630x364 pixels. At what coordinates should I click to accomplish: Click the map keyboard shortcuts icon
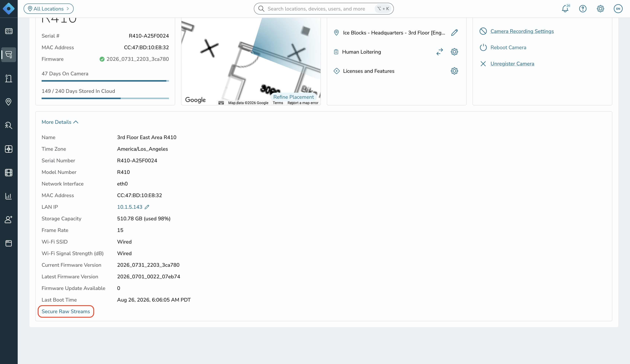click(x=221, y=103)
